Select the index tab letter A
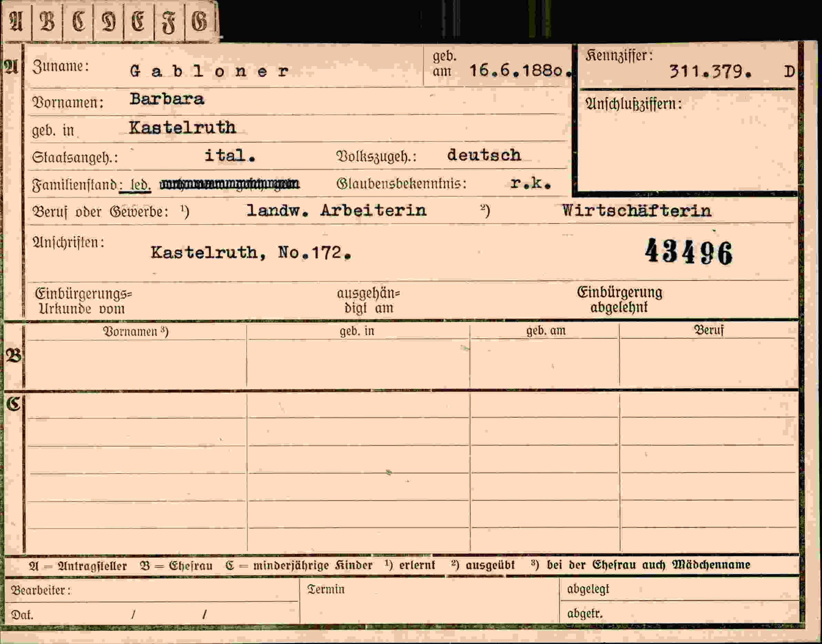 click(x=16, y=21)
